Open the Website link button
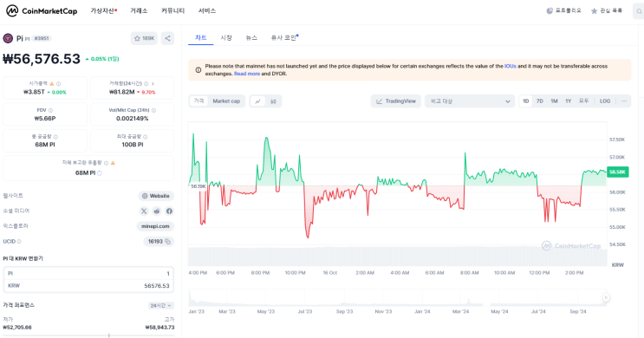644x338 pixels. click(156, 196)
